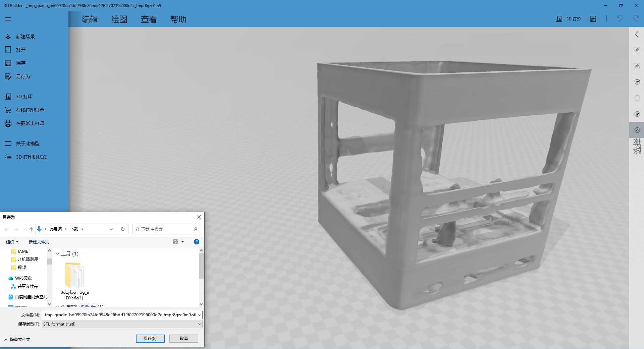644x349 pixels.
Task: Click 此电脑 in the address path
Action: [56, 229]
